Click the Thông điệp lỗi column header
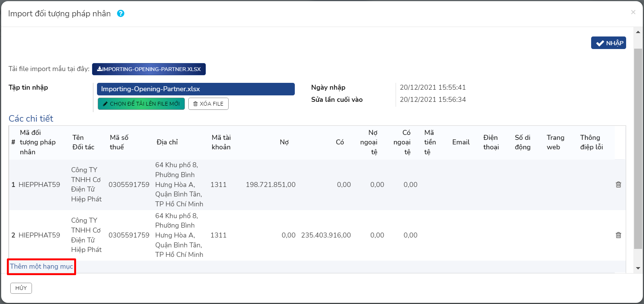The image size is (644, 304). coord(592,142)
